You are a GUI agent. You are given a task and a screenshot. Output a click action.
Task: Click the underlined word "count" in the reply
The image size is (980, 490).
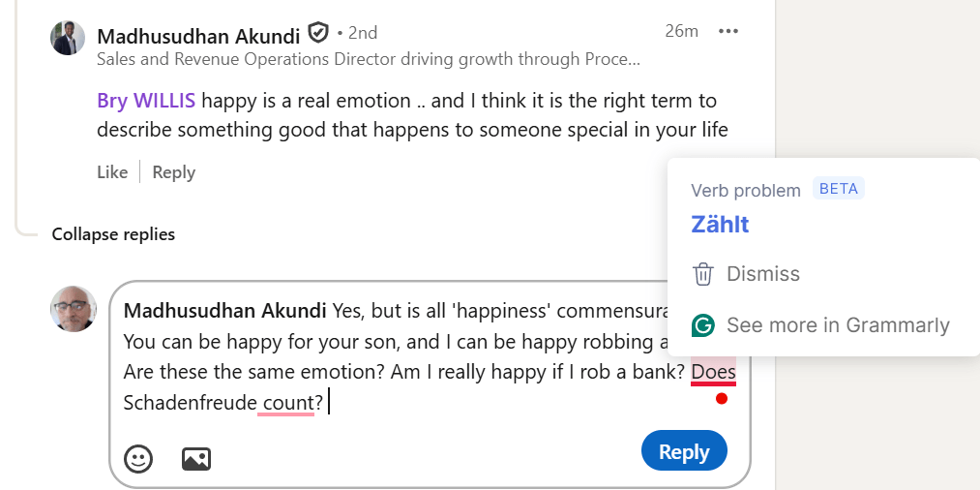coord(287,403)
